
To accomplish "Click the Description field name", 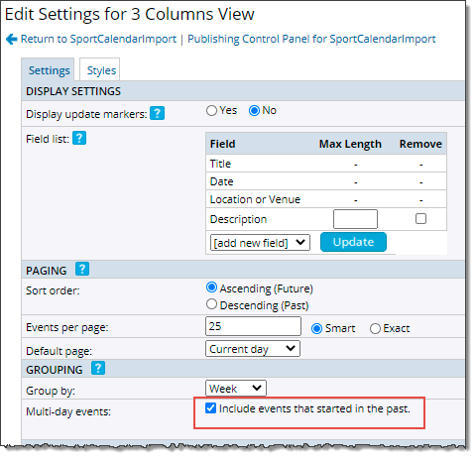I will click(238, 219).
